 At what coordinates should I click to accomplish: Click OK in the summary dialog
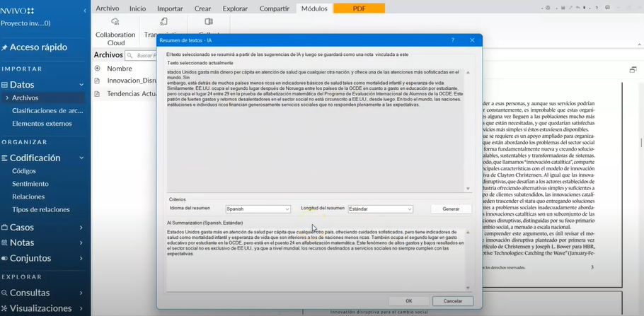point(408,301)
